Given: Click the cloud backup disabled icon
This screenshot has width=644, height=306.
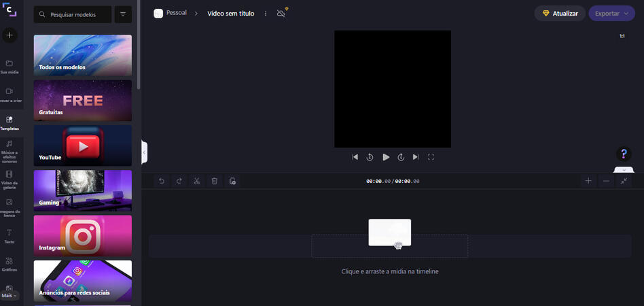Looking at the screenshot, I should 281,13.
